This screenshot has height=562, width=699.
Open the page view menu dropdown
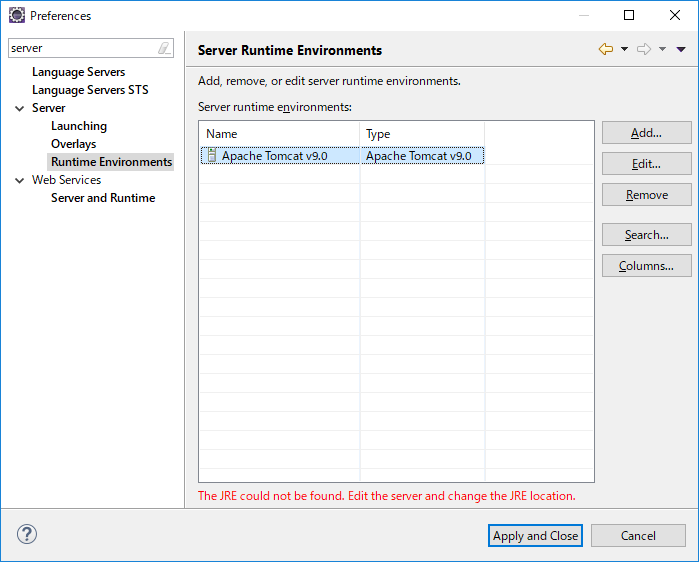coord(681,49)
